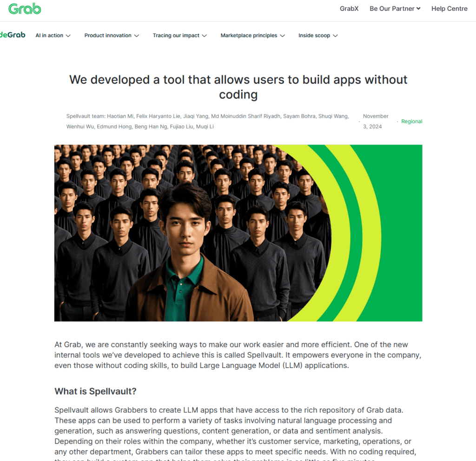Open the Be Our Partner dropdown arrow
Viewport: 476px width, 461px height.
418,8
